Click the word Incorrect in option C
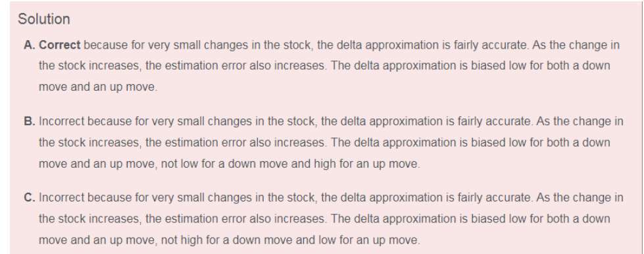This screenshot has height=254, width=644. tap(62, 197)
